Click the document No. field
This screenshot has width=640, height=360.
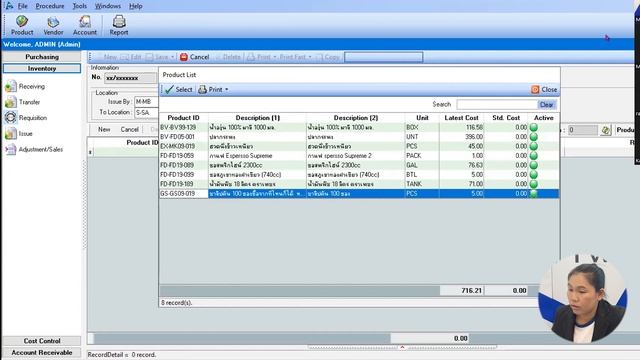[x=130, y=78]
